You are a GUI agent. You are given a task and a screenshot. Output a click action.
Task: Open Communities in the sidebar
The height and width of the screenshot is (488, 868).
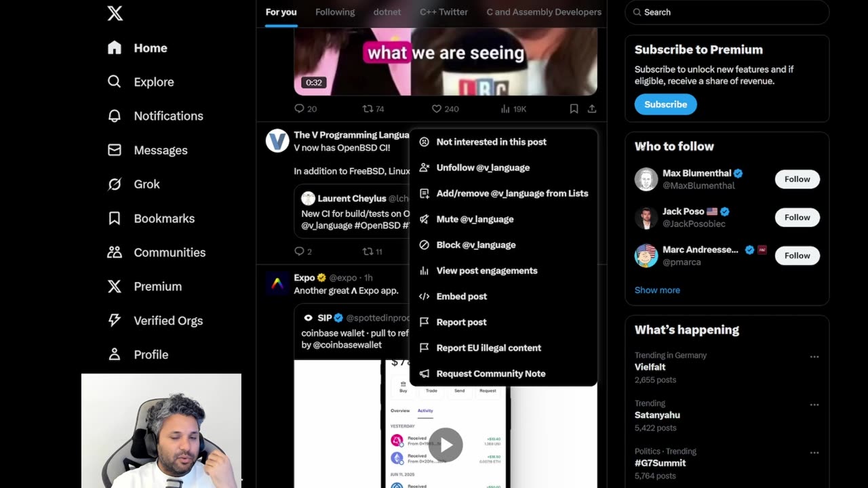(x=156, y=252)
